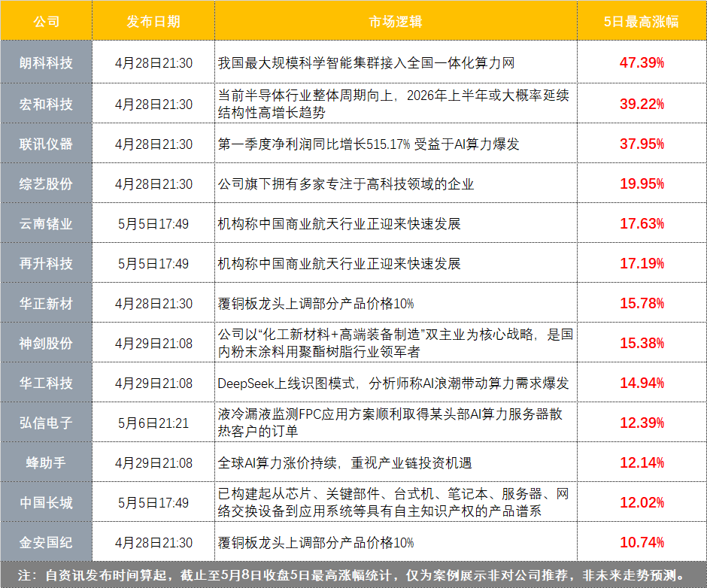Image resolution: width=707 pixels, height=588 pixels.
Task: Click the 化工新材料+高端装备制造 logic text
Action: [x=396, y=343]
